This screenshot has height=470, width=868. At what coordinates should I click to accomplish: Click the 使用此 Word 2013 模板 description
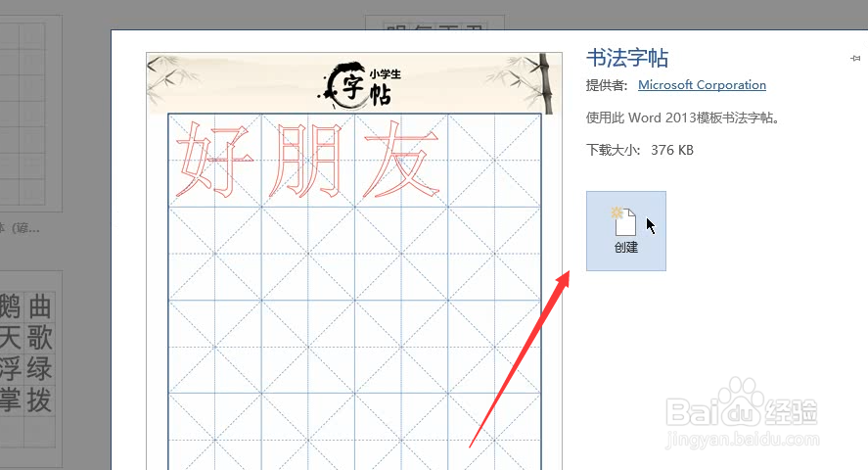682,117
